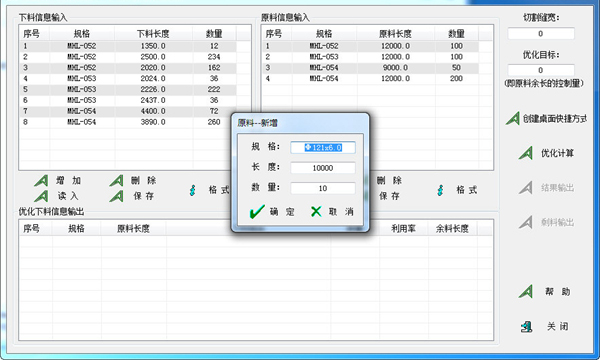This screenshot has height=360, width=600.
Task: Click MHL-052 in 原料 row 1
Action: click(324, 46)
